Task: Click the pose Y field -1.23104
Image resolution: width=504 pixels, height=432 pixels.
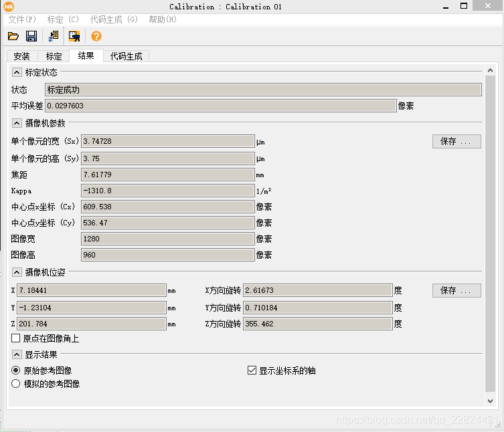Action: [92, 308]
